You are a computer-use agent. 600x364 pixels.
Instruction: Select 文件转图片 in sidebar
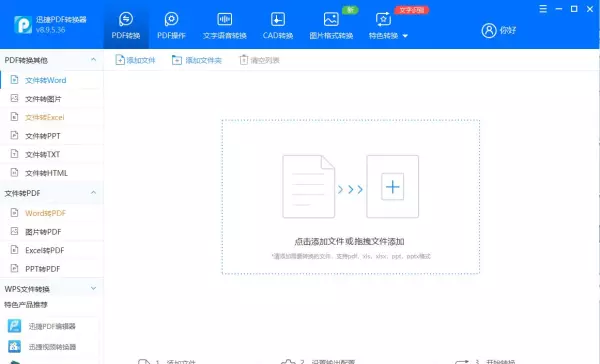click(52, 99)
